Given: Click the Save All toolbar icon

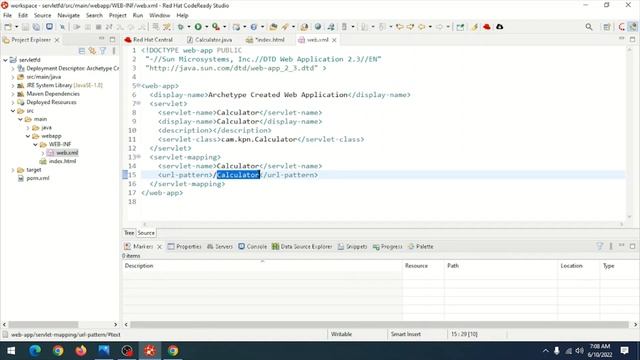Looking at the screenshot, I should [36, 27].
